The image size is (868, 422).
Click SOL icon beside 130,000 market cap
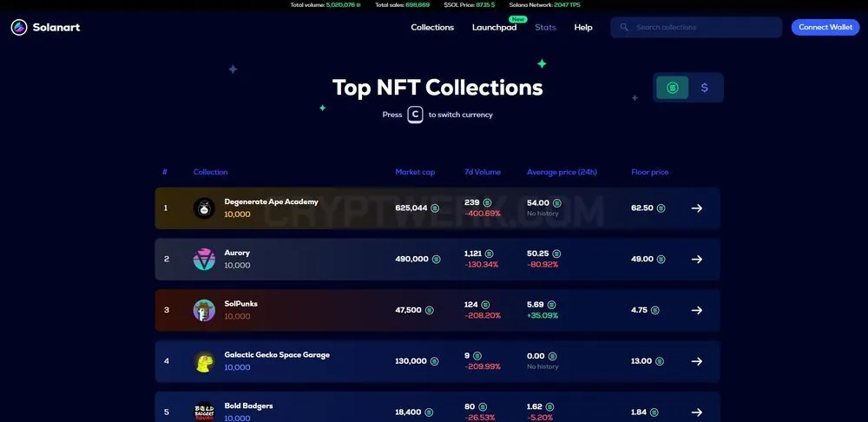[x=435, y=361]
